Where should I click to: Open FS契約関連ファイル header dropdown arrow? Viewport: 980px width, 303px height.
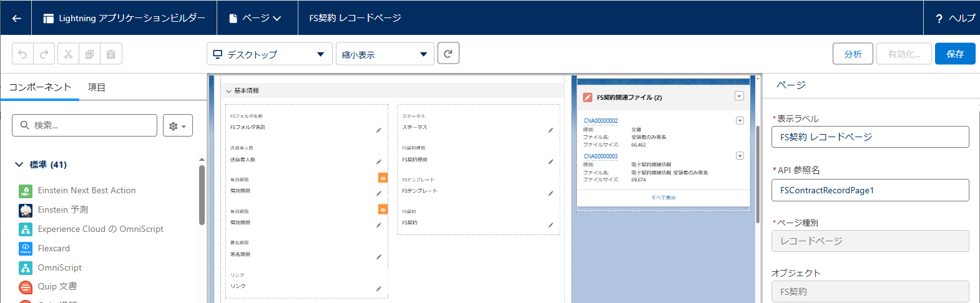[739, 96]
